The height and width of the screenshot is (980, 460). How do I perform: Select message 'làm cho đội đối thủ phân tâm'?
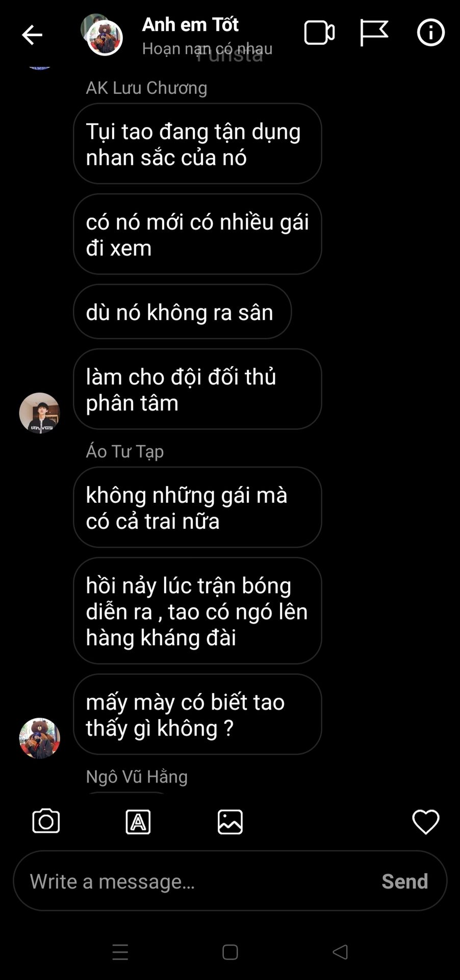coord(197,389)
